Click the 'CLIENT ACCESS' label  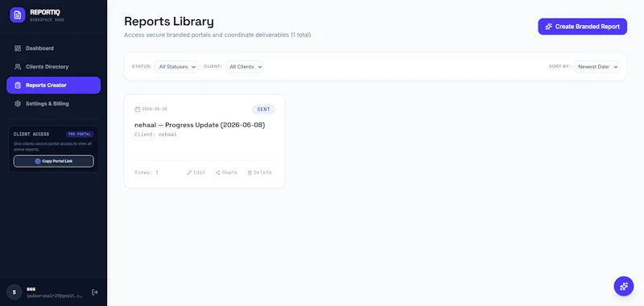[x=31, y=134]
